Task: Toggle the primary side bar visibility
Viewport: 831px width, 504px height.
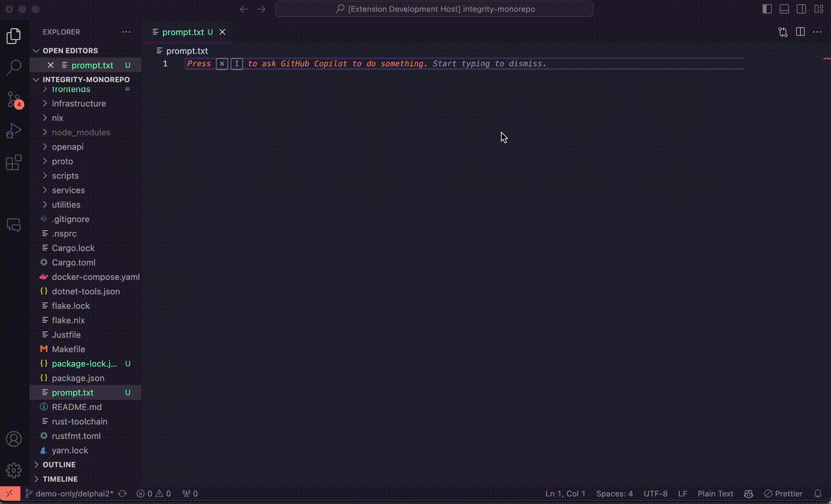Action: [767, 9]
